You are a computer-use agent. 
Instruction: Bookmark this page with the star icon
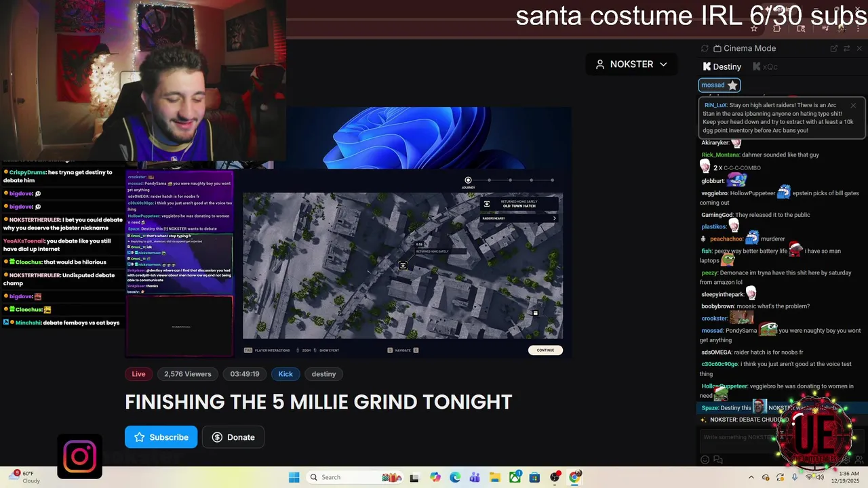click(754, 28)
